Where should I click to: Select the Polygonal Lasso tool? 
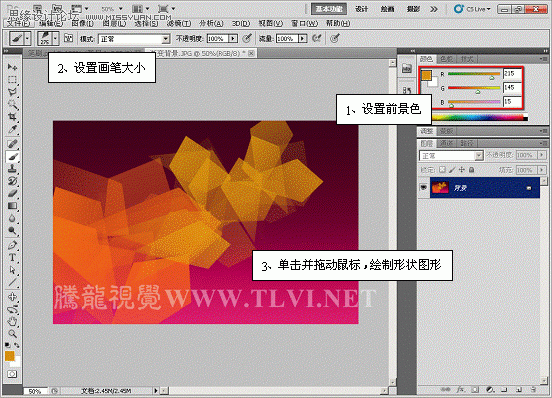[x=12, y=92]
